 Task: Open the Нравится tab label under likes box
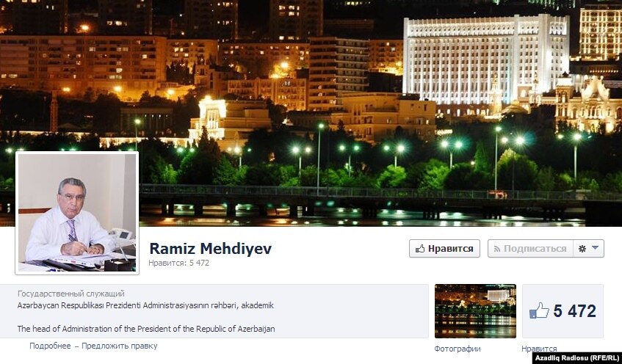pos(539,349)
